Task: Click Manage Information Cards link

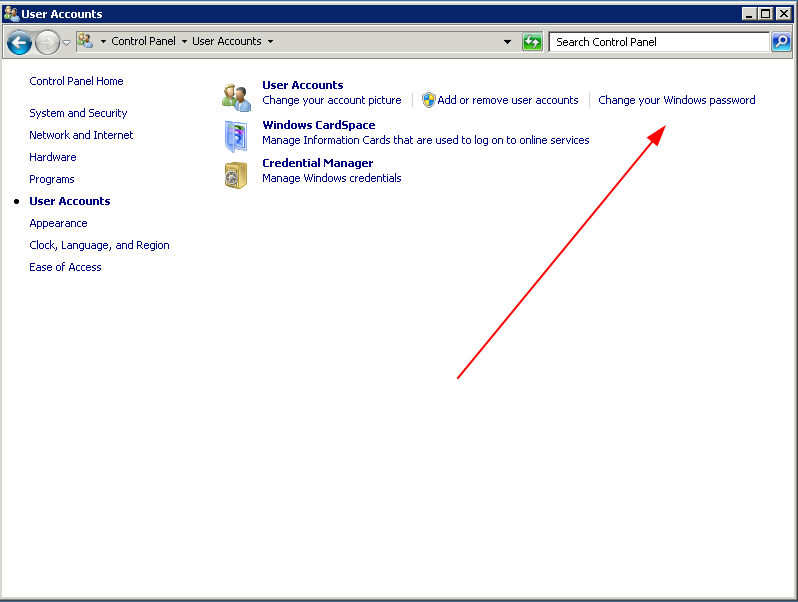Action: point(426,140)
